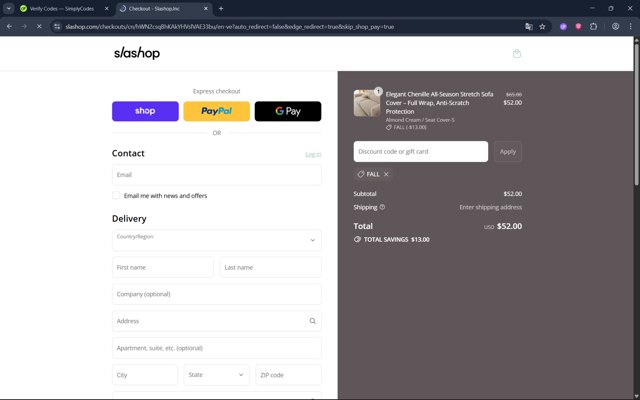Click the slashop logo
The width and height of the screenshot is (640, 400).
(137, 53)
